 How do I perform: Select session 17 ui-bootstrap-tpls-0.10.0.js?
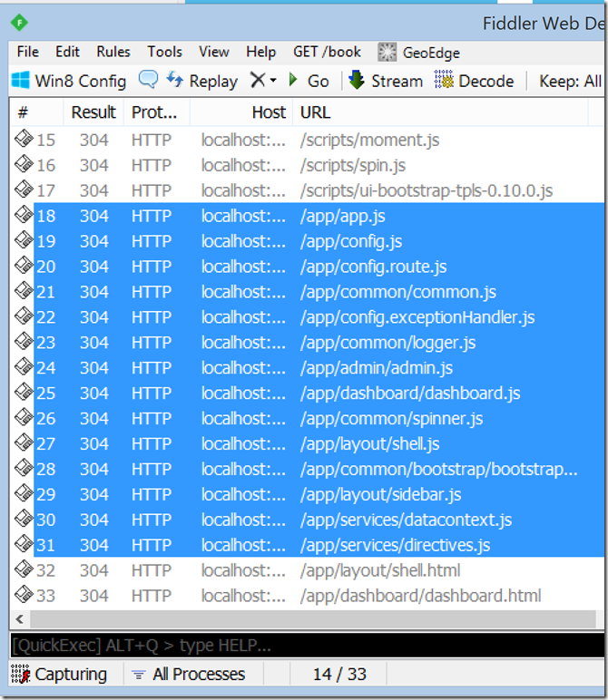(308, 190)
